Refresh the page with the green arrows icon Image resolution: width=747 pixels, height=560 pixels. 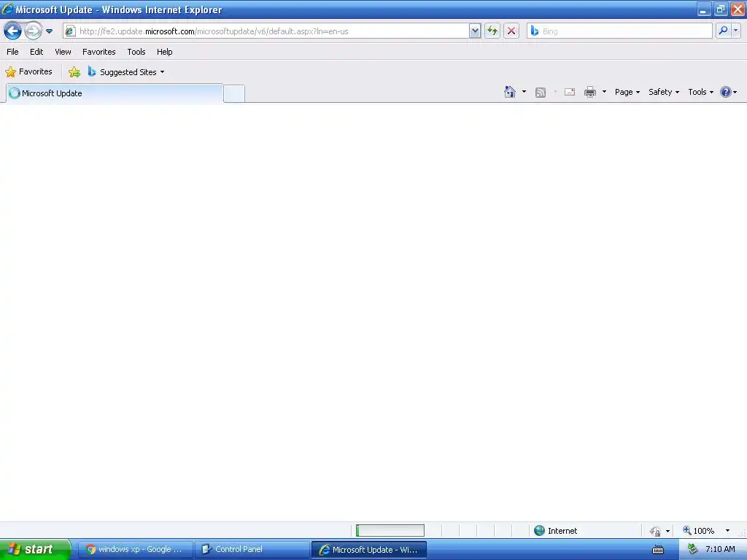tap(492, 31)
